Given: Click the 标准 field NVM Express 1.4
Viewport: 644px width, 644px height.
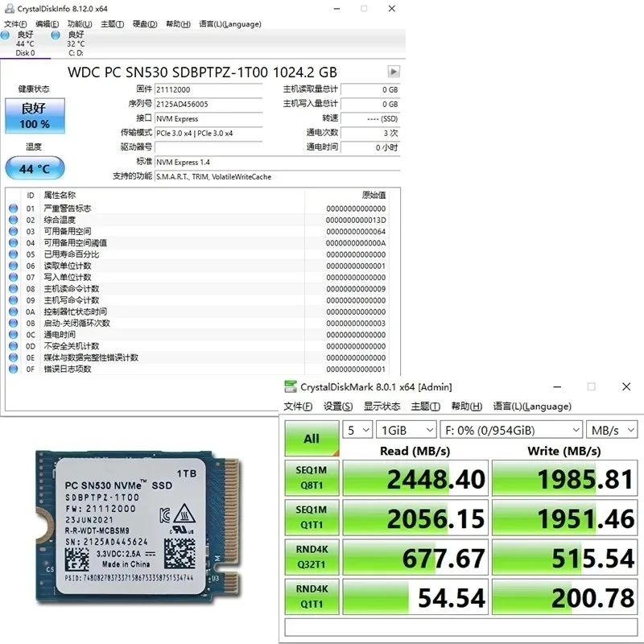Looking at the screenshot, I should (x=277, y=163).
